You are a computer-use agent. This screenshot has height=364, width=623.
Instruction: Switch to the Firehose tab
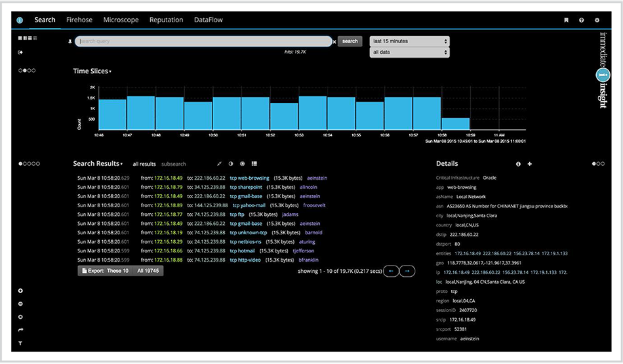79,20
